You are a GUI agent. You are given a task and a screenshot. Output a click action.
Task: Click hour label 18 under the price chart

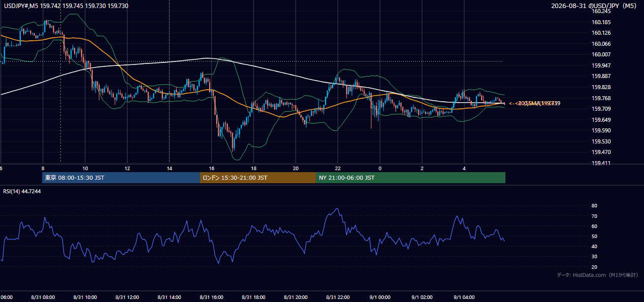[253, 168]
